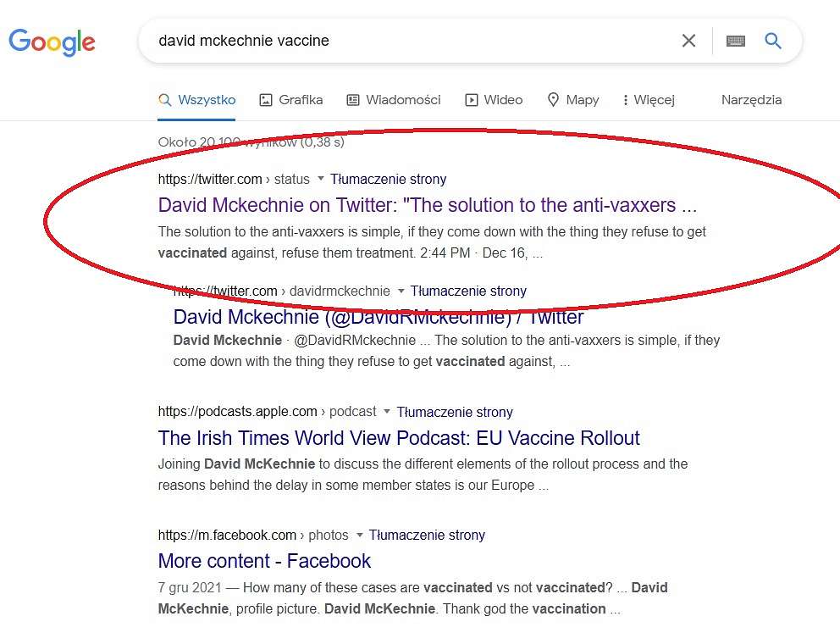Expand dropdown arrow beside podcasts.apple.com result
The width and height of the screenshot is (840, 644).
(x=387, y=412)
